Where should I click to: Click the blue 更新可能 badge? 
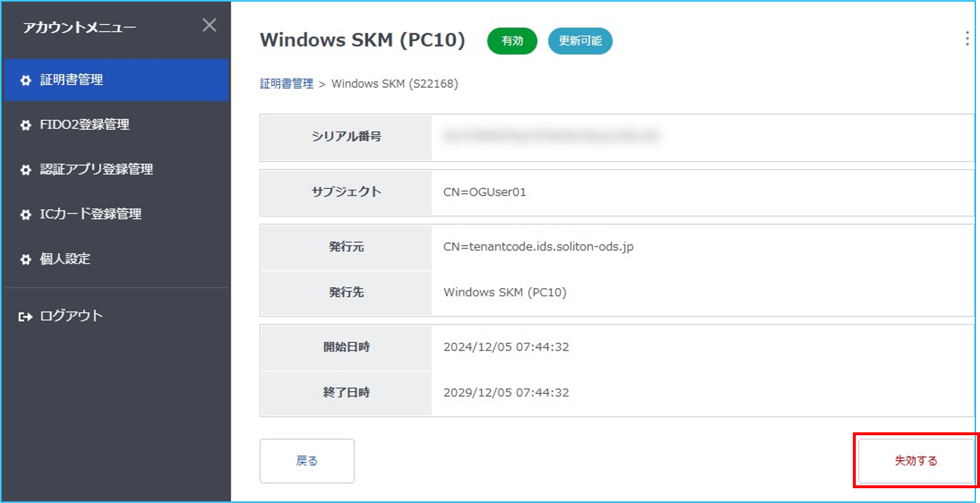[x=580, y=41]
